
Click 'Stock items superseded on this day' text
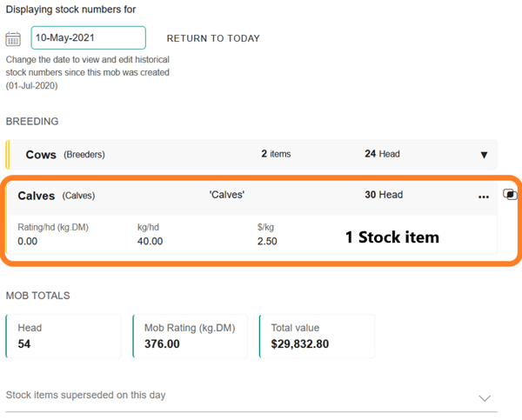85,395
